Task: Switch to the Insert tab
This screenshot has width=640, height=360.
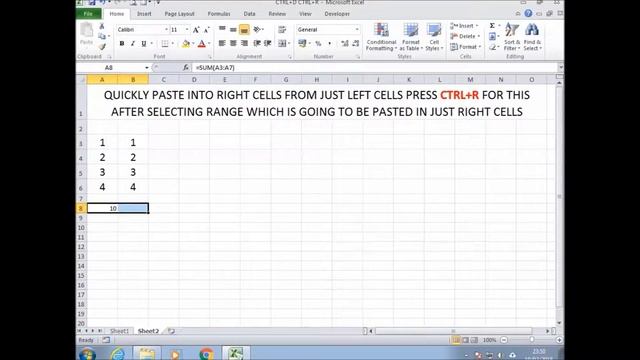Action: [x=144, y=14]
